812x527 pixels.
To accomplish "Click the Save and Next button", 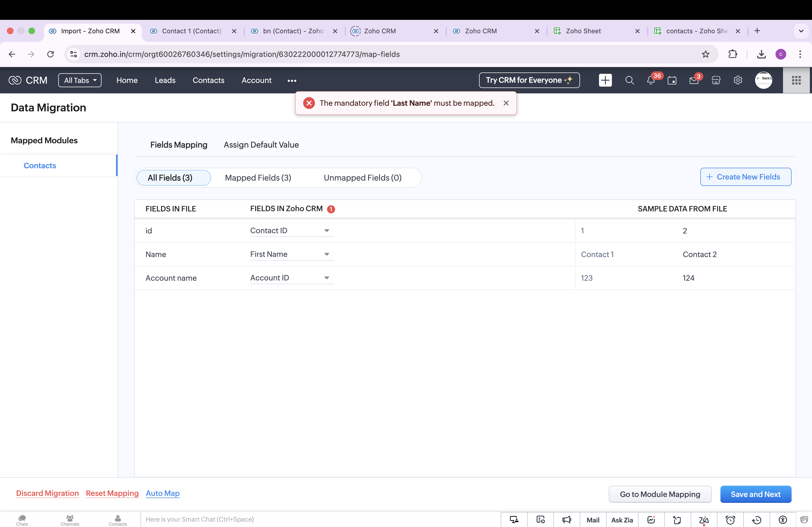I will coord(755,494).
